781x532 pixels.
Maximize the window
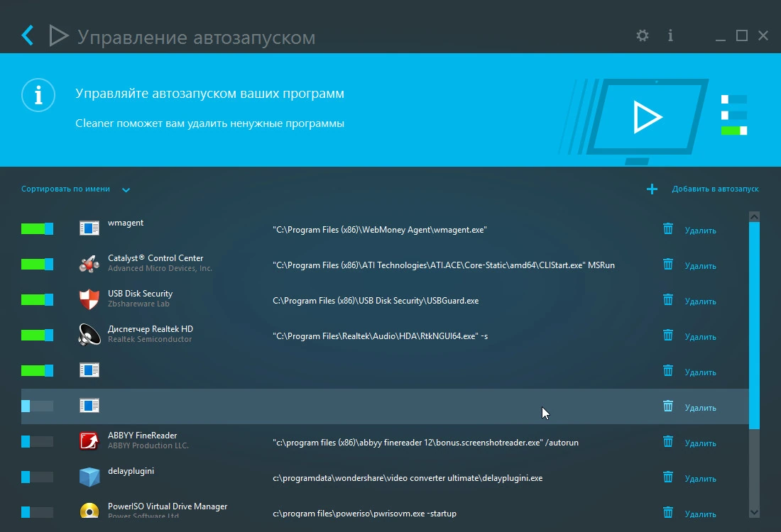pos(742,35)
